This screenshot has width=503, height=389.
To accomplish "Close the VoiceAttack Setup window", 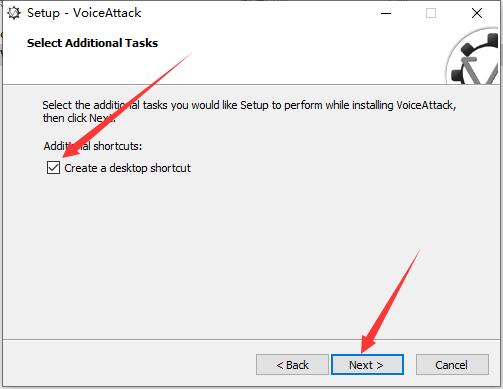I will (477, 13).
